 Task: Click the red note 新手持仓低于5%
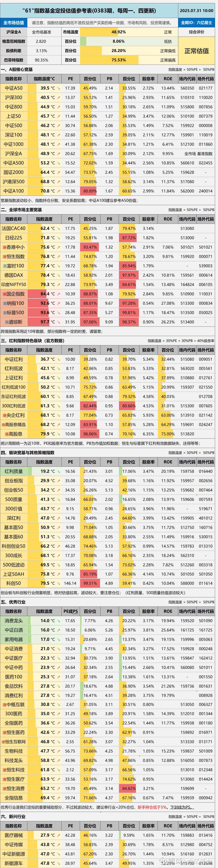152,807
